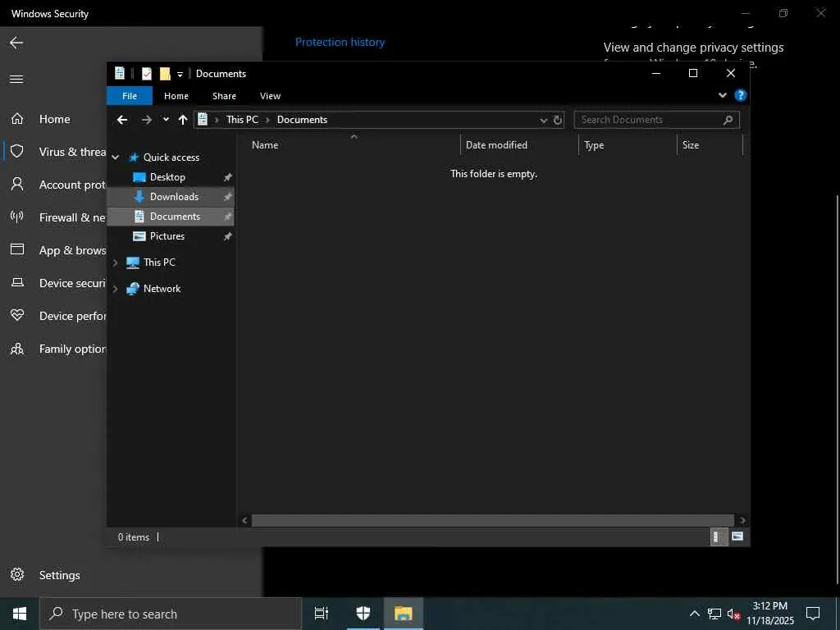Expand the This PC tree node
This screenshot has height=630, width=840.
(x=115, y=262)
